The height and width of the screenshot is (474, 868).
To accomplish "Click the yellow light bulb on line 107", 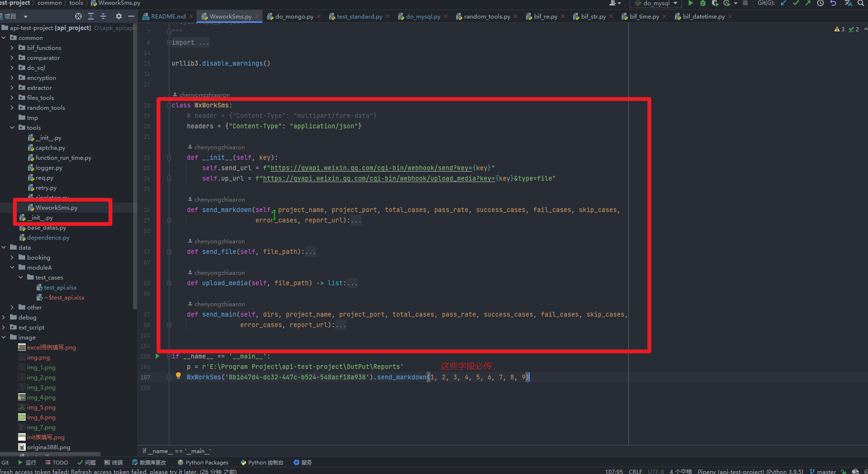I will [178, 376].
